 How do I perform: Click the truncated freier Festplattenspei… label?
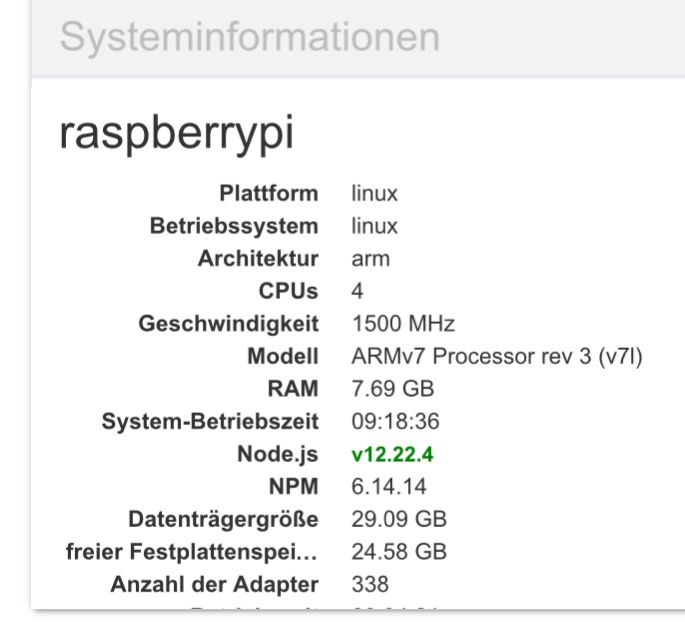184,552
